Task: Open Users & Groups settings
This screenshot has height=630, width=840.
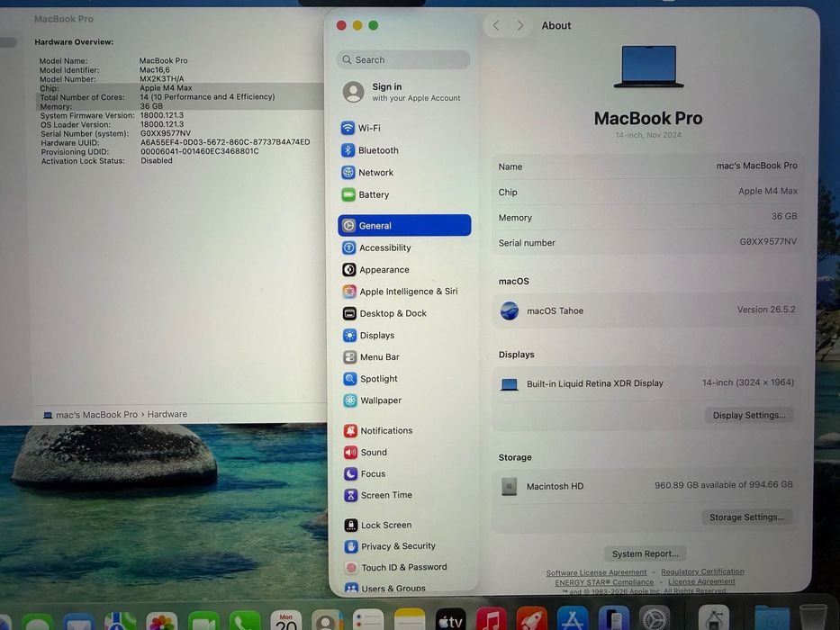Action: (x=404, y=588)
